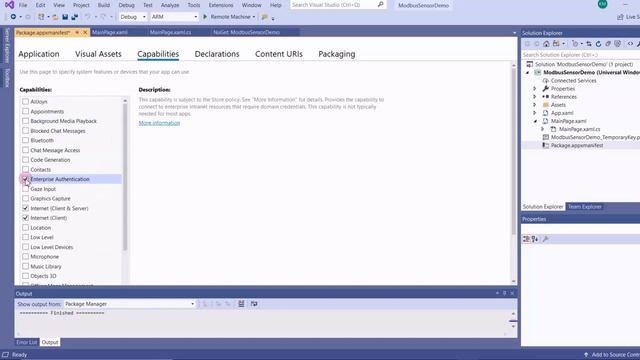Switch to the Team Explorer tab
This screenshot has height=360, width=640.
click(x=584, y=207)
